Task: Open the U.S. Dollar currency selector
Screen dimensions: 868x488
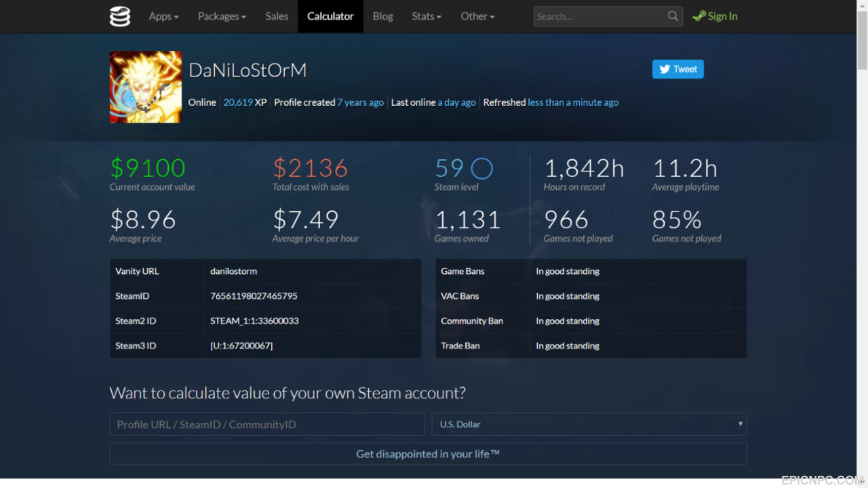Action: (x=589, y=424)
